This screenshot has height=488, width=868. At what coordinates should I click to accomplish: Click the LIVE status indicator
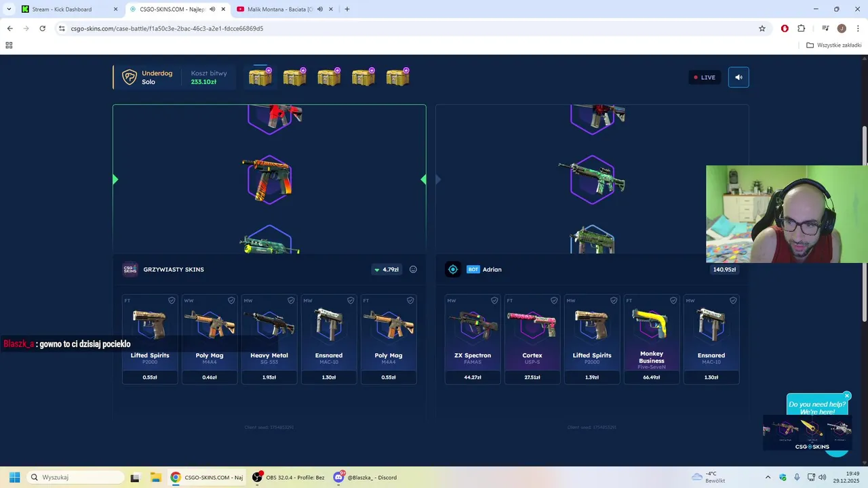pos(705,77)
